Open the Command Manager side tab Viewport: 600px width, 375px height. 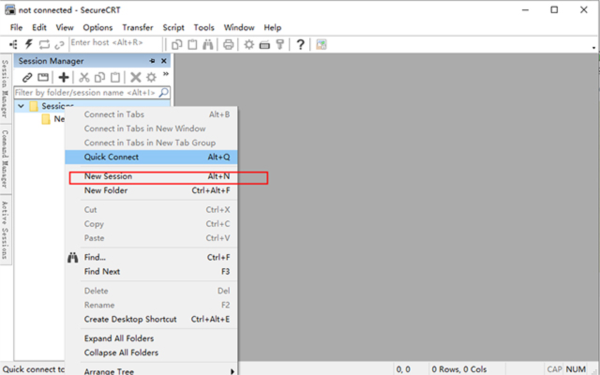(x=5, y=158)
